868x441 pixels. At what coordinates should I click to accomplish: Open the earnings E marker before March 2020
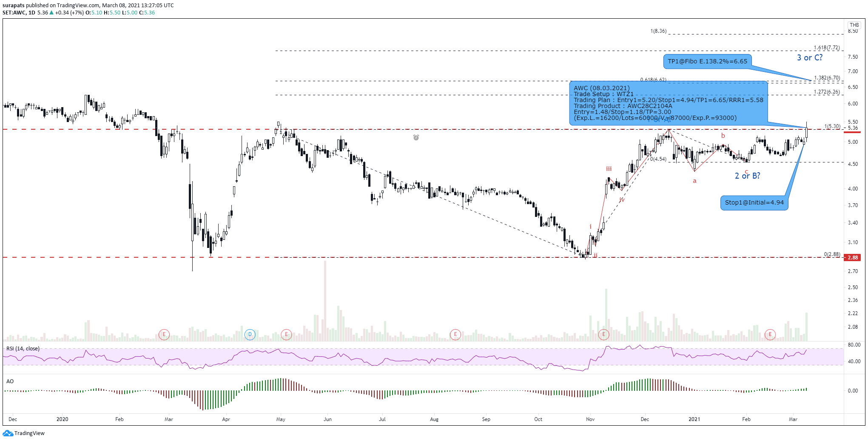[164, 334]
